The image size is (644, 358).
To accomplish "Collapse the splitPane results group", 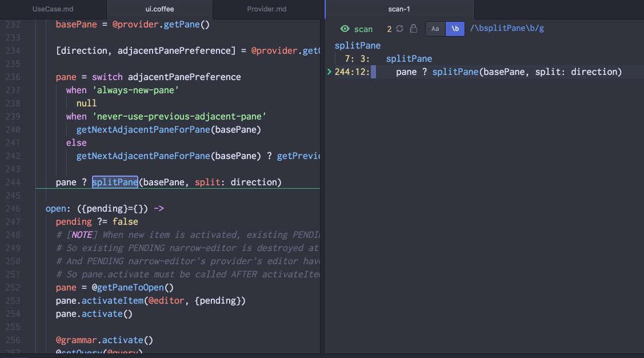I will pyautogui.click(x=357, y=45).
